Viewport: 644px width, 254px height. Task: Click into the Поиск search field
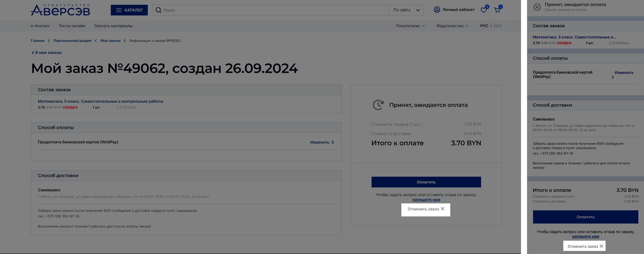coord(273,10)
